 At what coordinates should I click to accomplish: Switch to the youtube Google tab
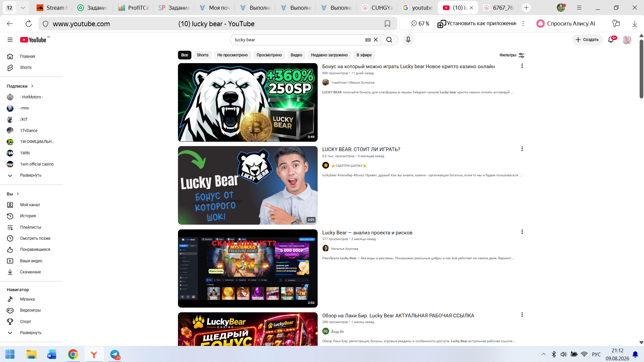pos(418,8)
